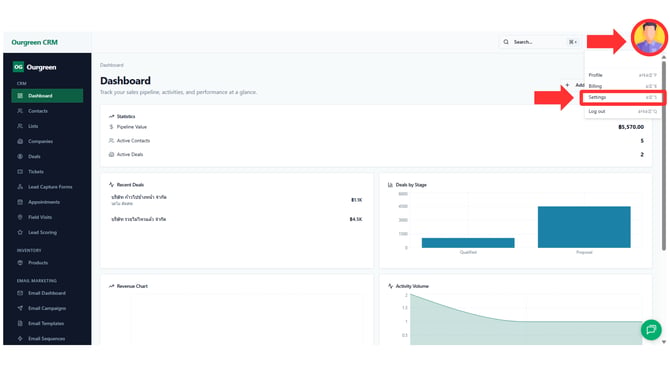Open the user avatar menu
The height and width of the screenshot is (376, 670).
pyautogui.click(x=649, y=38)
